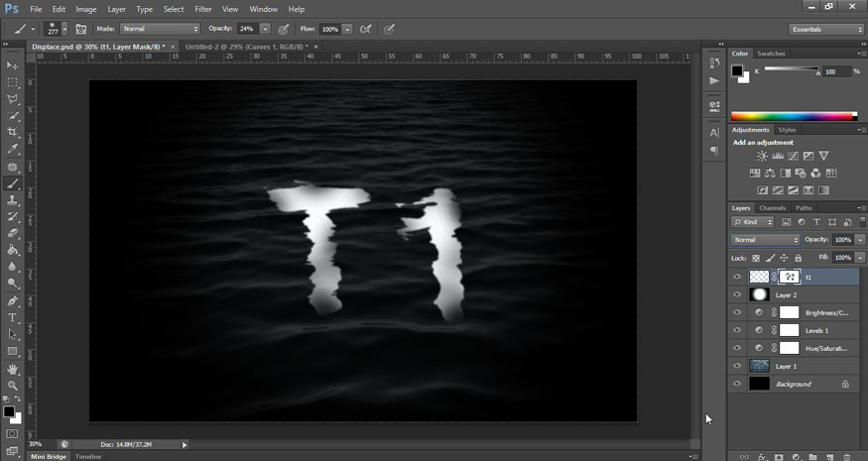This screenshot has height=461, width=868.
Task: Select the Hand tool
Action: click(13, 369)
